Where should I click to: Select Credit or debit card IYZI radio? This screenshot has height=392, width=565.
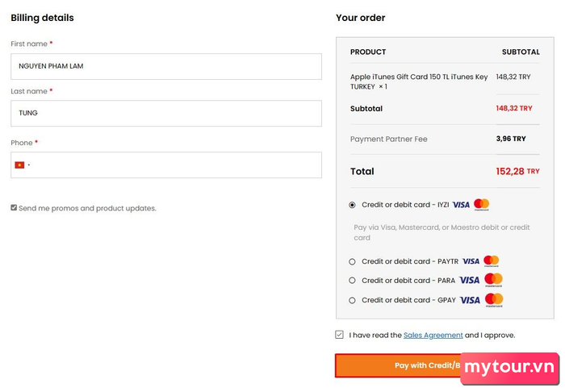(x=352, y=205)
